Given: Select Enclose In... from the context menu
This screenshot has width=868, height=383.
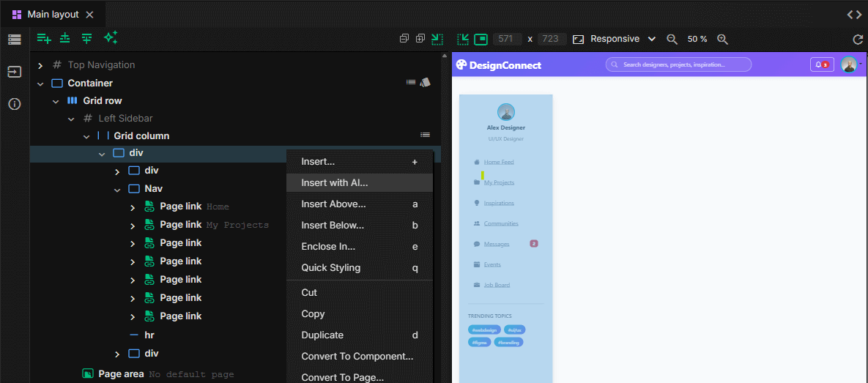Looking at the screenshot, I should tap(328, 247).
